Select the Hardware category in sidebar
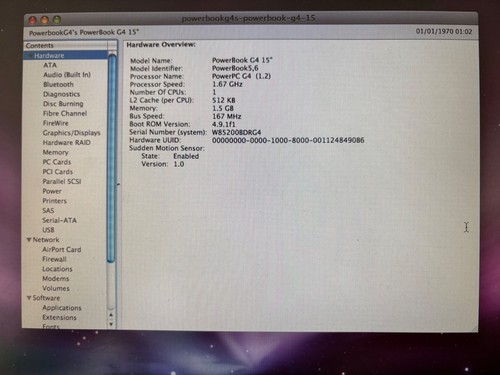Screen dimensions: 500x375 (x=66, y=55)
